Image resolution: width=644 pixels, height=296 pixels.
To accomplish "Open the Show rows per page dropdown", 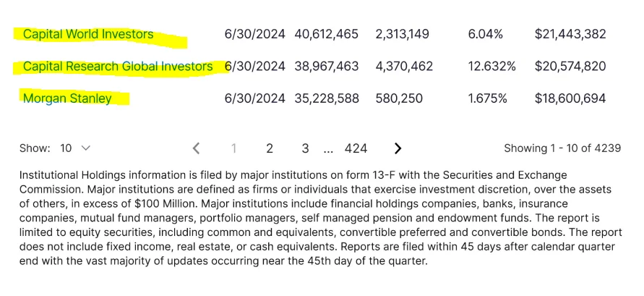I will click(x=75, y=148).
